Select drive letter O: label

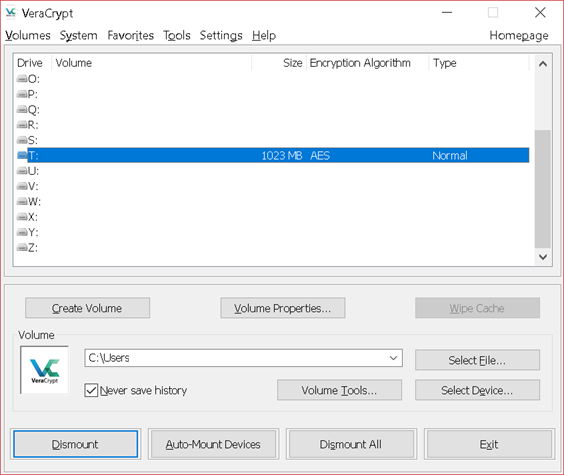click(x=34, y=79)
